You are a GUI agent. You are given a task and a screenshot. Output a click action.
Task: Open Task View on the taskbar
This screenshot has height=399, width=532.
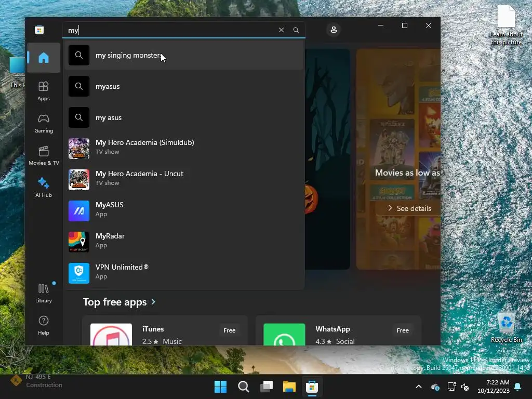coord(267,387)
